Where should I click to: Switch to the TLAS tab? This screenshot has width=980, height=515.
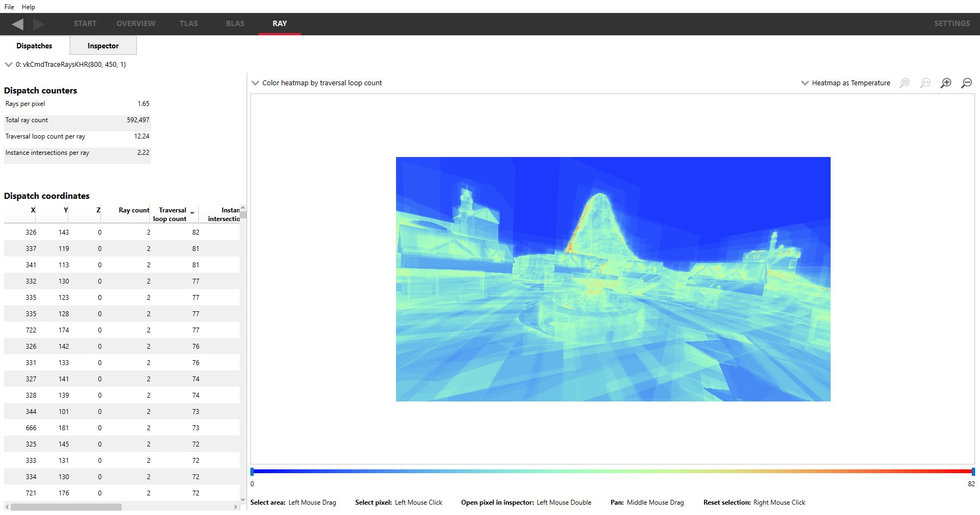pos(189,24)
